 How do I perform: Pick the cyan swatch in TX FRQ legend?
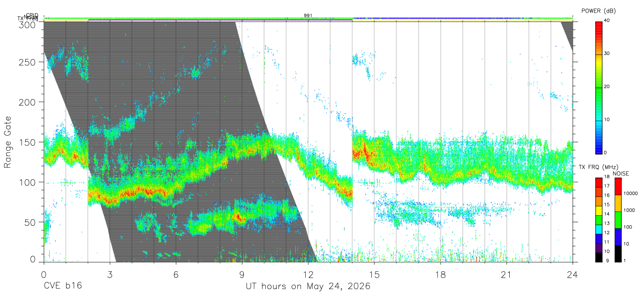tap(598, 228)
